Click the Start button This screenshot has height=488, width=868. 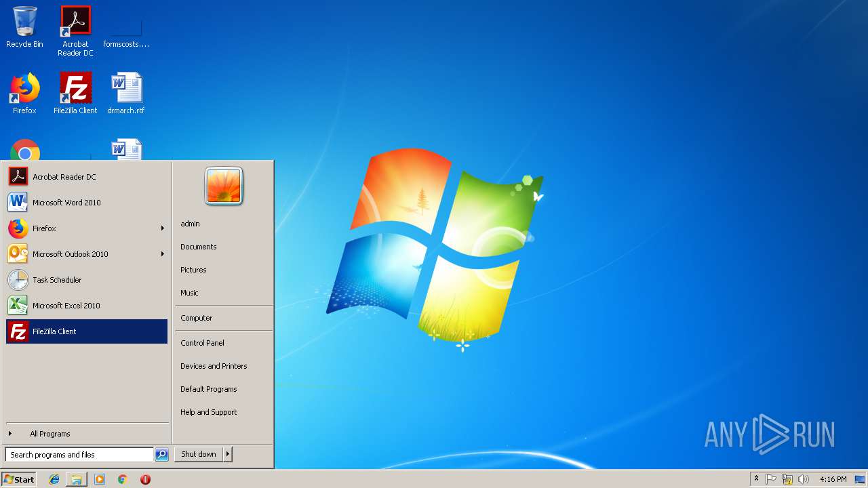click(x=19, y=479)
